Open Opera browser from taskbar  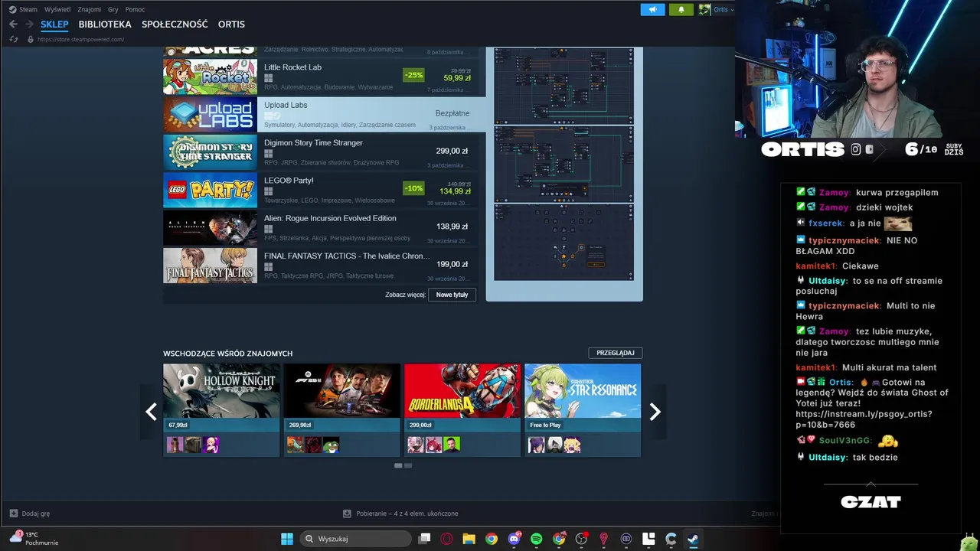pyautogui.click(x=446, y=539)
